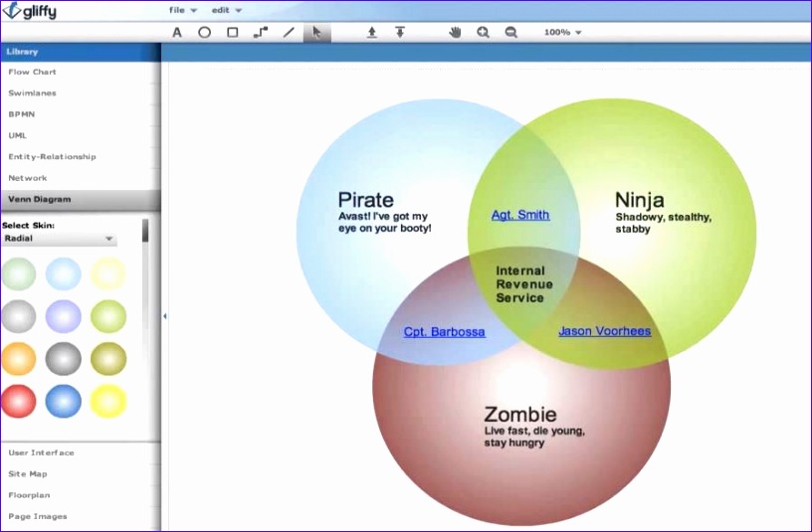
Task: Pick the lavender circle shape
Action: [x=63, y=316]
